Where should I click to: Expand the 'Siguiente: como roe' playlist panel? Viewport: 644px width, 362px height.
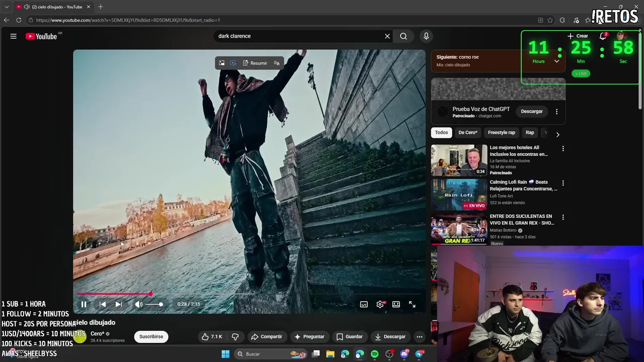(x=556, y=61)
